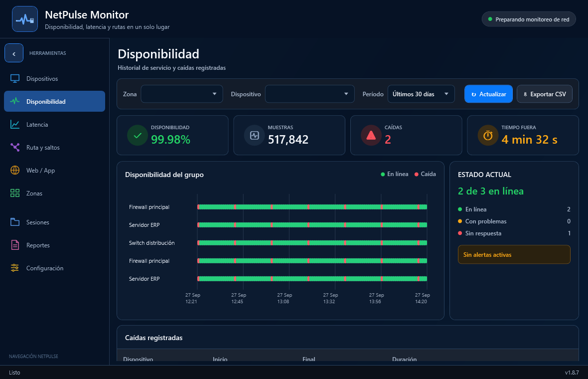Click the Con problemas status row
Viewport: 588px width, 379px height.
coord(514,221)
